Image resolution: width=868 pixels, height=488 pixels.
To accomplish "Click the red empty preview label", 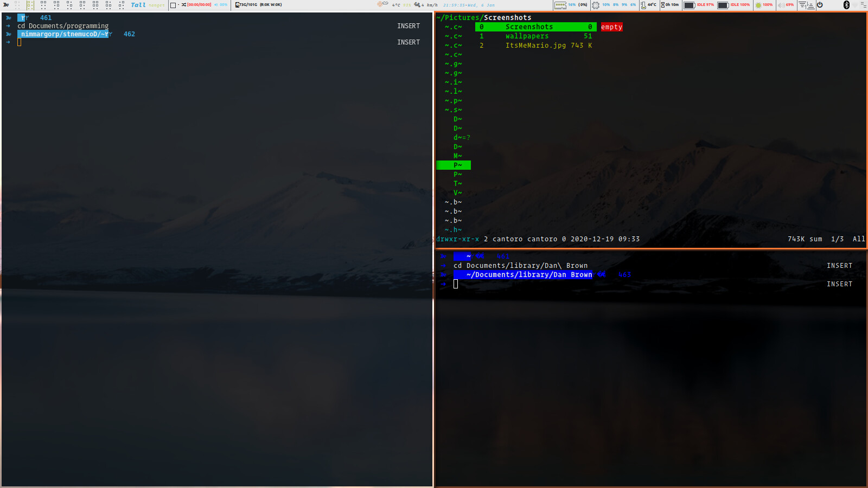I will pos(611,27).
